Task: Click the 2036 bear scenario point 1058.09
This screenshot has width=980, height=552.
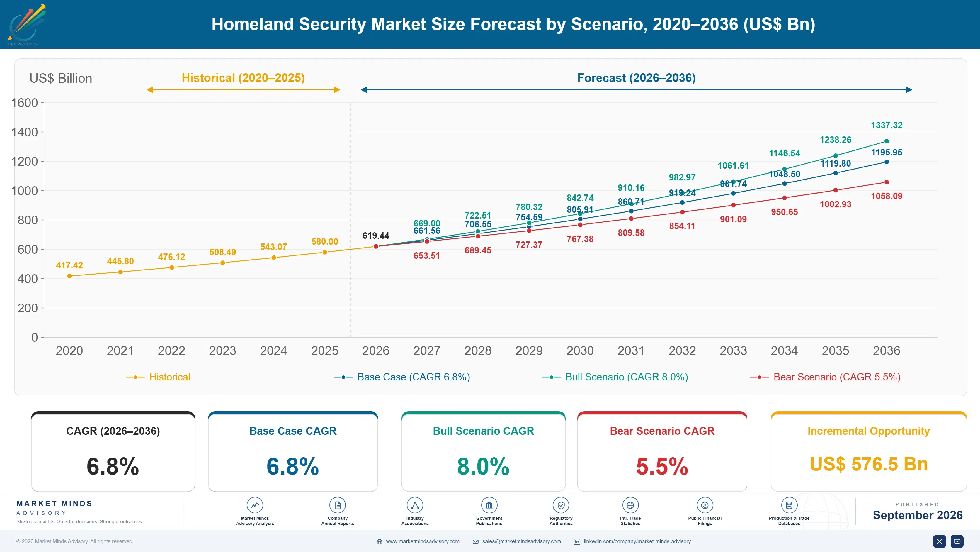Action: [887, 182]
